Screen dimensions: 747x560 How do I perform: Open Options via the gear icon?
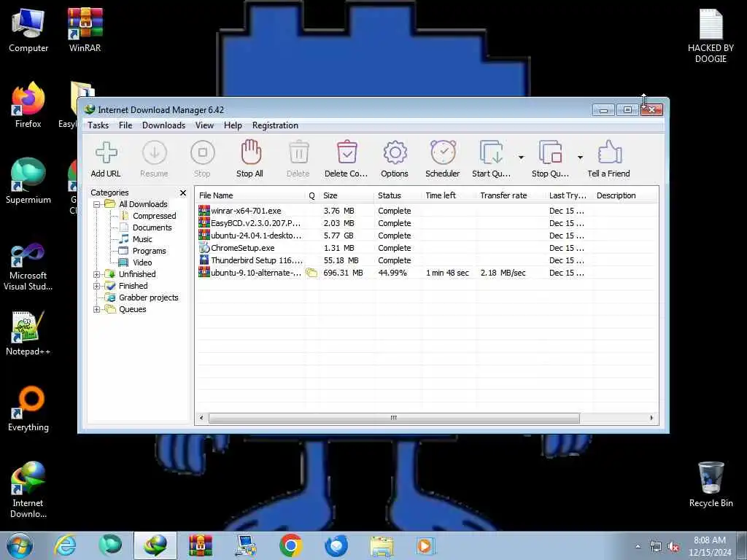click(395, 153)
